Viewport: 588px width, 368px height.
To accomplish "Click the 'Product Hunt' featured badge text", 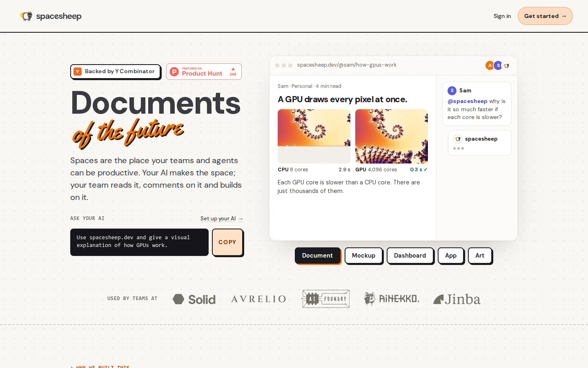I will point(202,74).
